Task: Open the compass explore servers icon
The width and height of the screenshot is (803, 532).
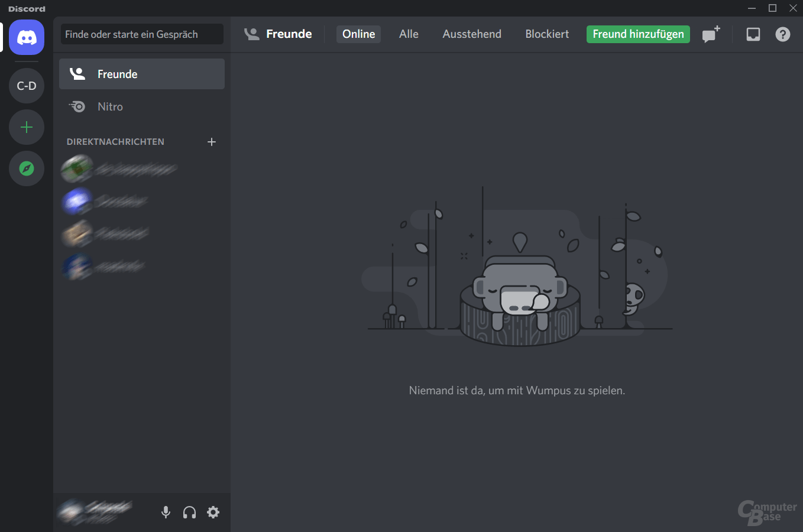Action: [x=27, y=168]
